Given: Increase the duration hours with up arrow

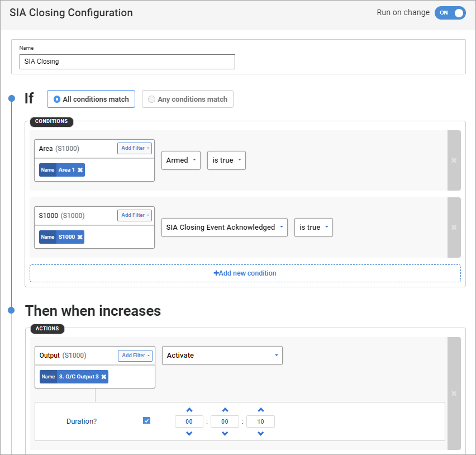Looking at the screenshot, I should (189, 410).
